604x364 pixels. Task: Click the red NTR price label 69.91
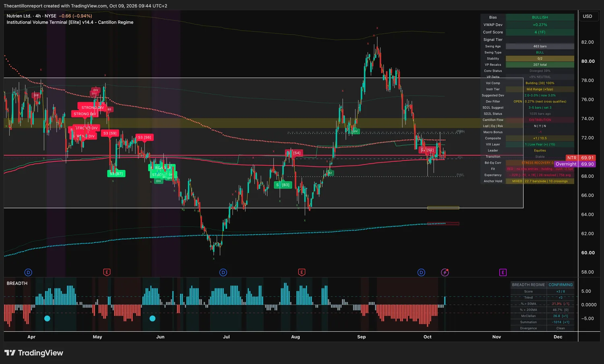[580, 158]
